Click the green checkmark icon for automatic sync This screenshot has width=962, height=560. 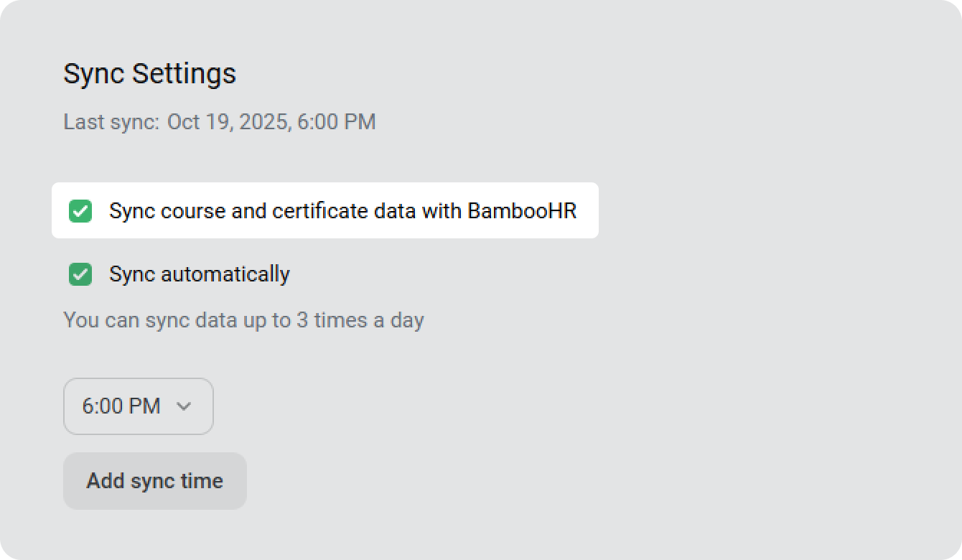point(80,274)
